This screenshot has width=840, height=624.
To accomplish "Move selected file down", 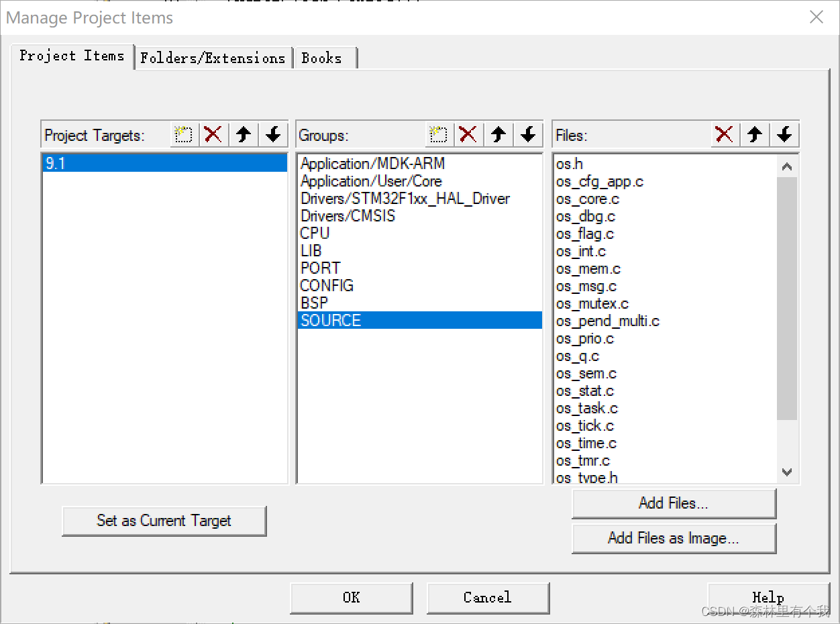I will pos(784,134).
